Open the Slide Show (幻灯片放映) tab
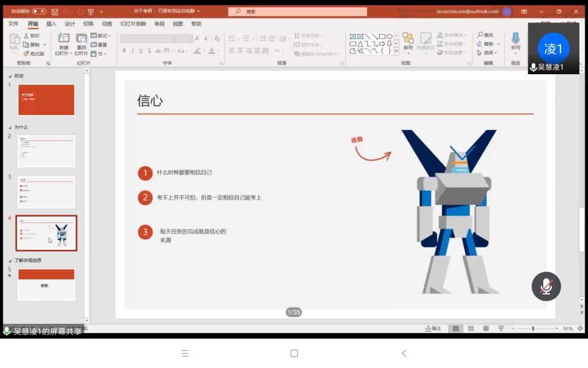This screenshot has height=368, width=588. [133, 24]
